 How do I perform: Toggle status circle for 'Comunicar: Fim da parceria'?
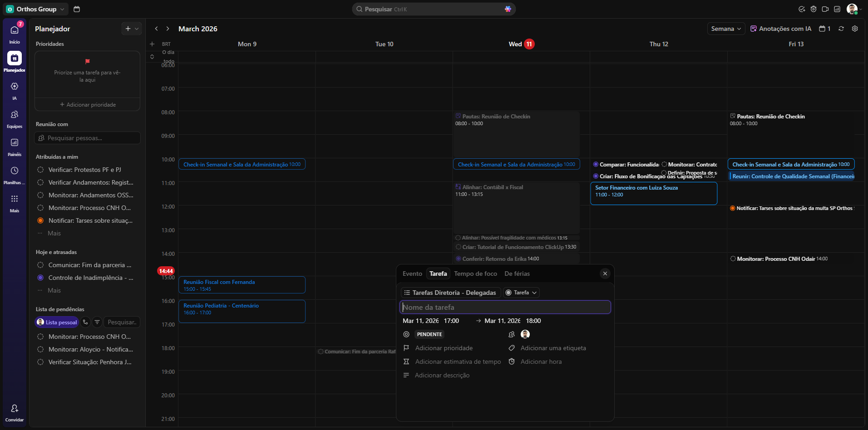[x=40, y=265]
